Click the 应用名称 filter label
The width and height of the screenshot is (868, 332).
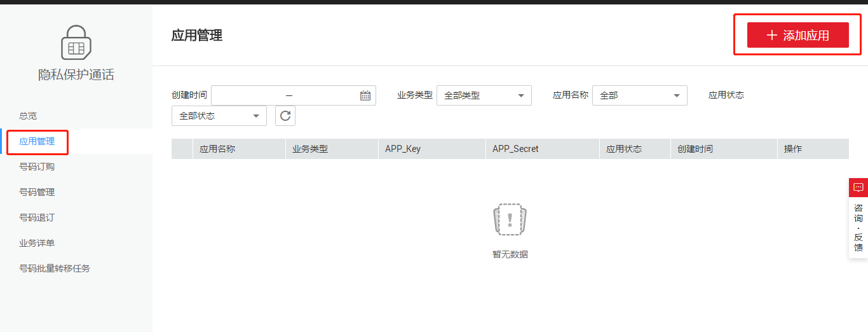(x=571, y=95)
